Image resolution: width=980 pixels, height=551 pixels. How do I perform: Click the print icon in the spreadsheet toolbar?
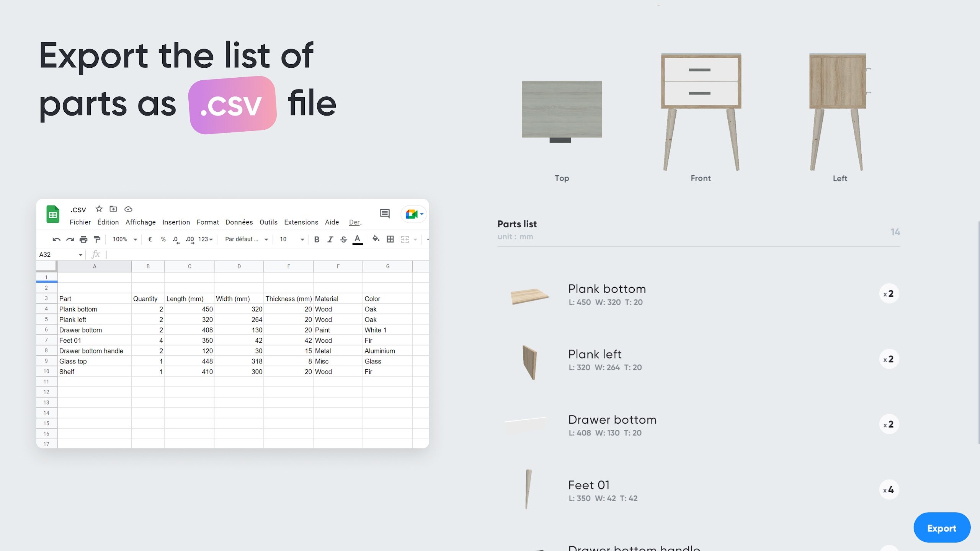click(x=83, y=240)
